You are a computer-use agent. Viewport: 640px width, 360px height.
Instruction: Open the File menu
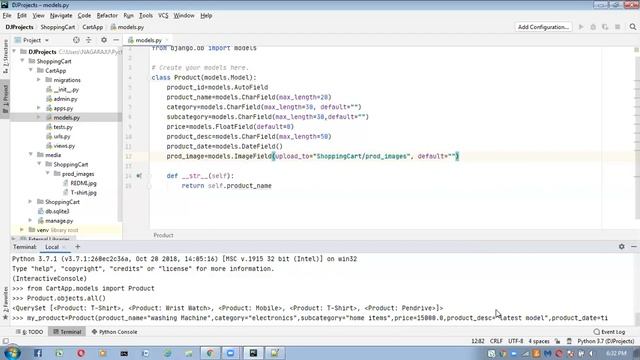coord(7,16)
